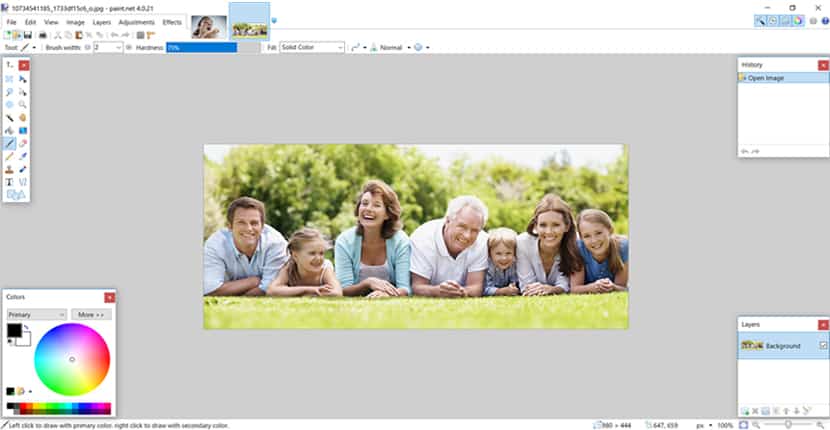
Task: Select the Shapes tool
Action: [16, 195]
